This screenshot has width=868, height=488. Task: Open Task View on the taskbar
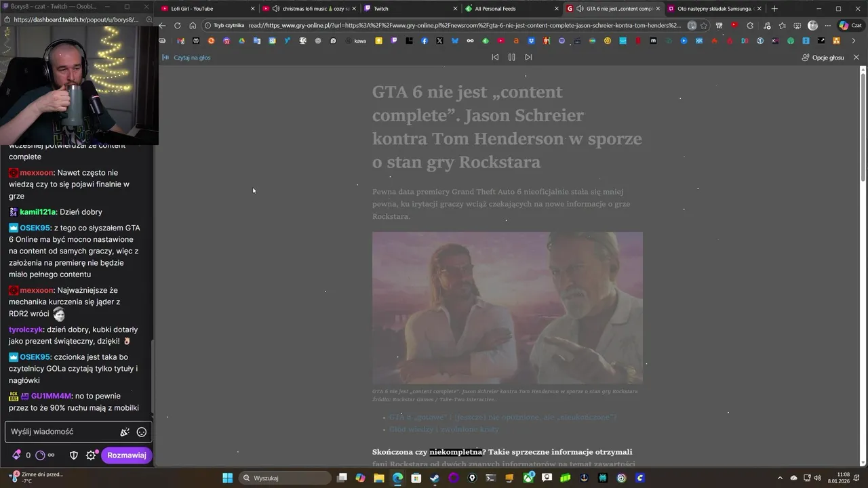click(342, 478)
